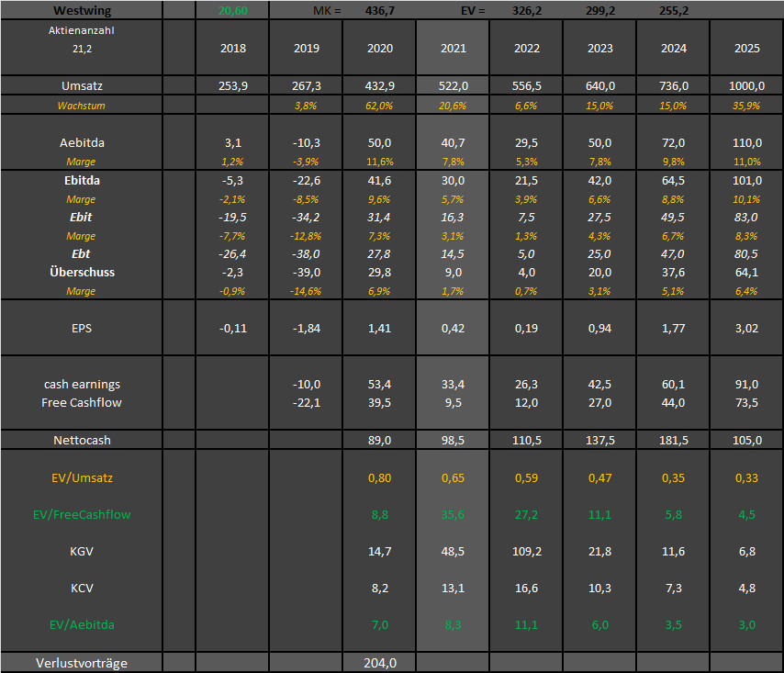Select Aebitda margin 11,6% for 2020

coord(379,162)
